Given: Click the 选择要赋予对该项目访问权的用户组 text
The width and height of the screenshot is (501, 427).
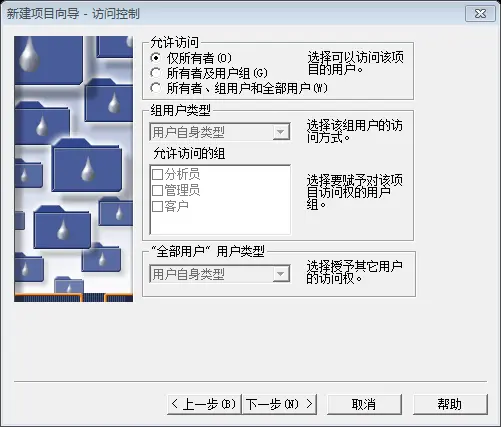Looking at the screenshot, I should coord(355,192).
